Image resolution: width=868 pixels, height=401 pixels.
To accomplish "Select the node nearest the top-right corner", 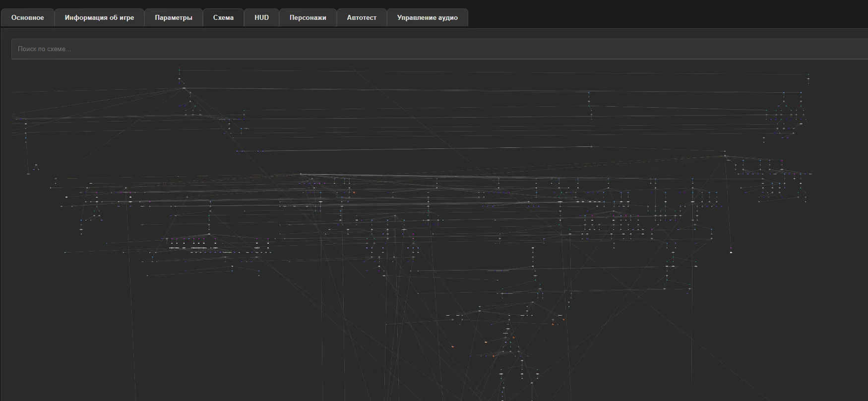I will (808, 78).
